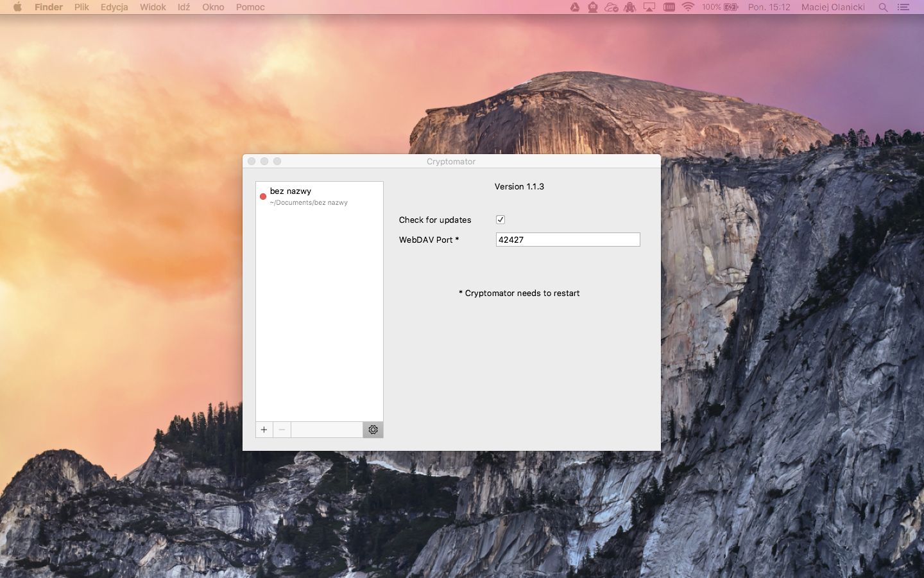
Task: Close the Cryptomator window
Action: pos(252,161)
